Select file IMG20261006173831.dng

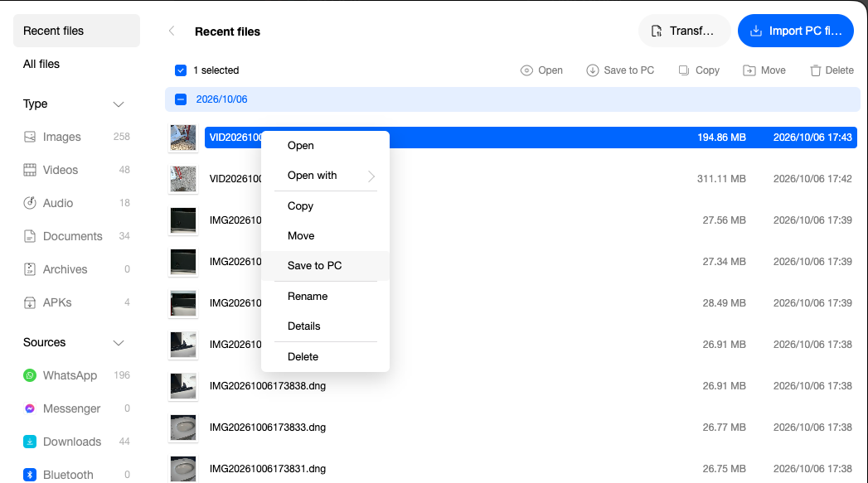[x=268, y=469]
